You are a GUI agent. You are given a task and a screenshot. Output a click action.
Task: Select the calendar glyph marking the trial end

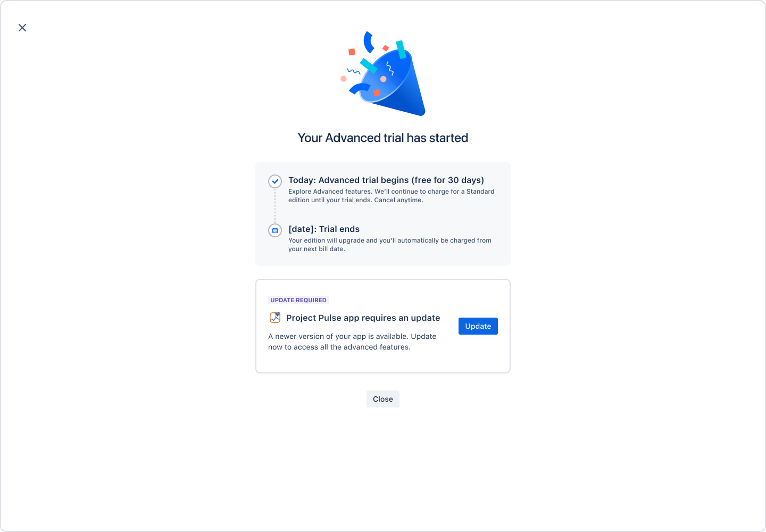(x=274, y=230)
